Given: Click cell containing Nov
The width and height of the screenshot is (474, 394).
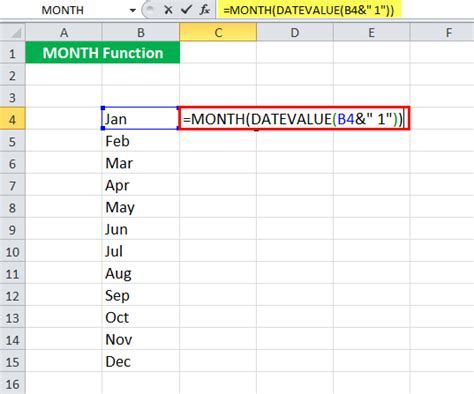Looking at the screenshot, I should tap(140, 339).
